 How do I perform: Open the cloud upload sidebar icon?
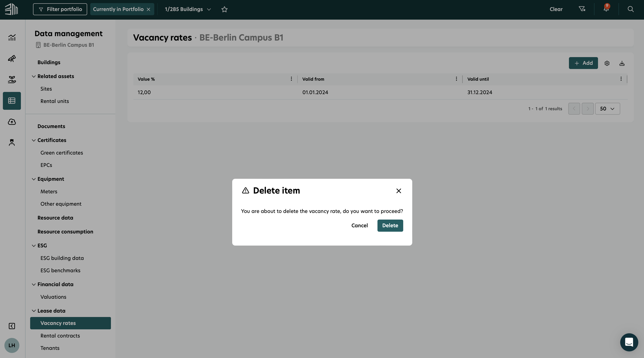coord(12,122)
